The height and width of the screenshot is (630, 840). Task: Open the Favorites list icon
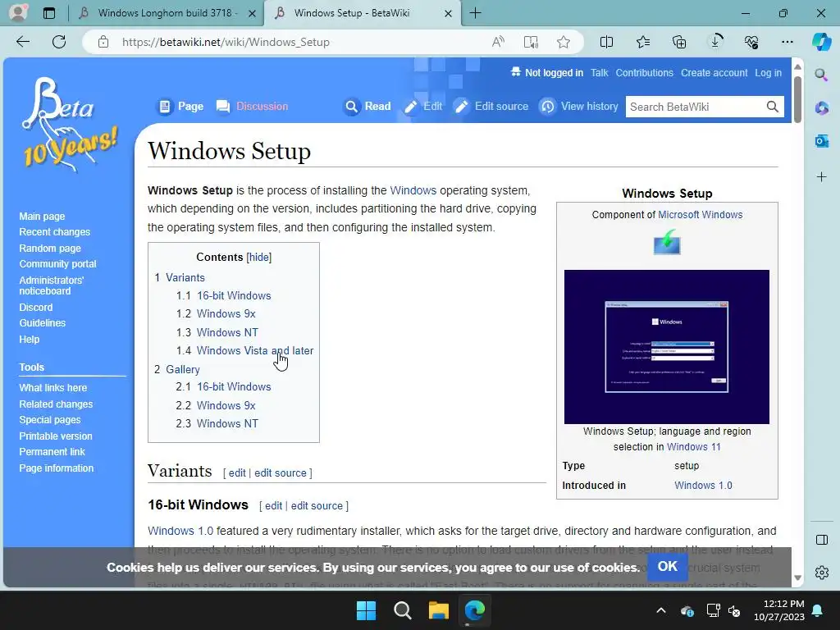(x=643, y=42)
